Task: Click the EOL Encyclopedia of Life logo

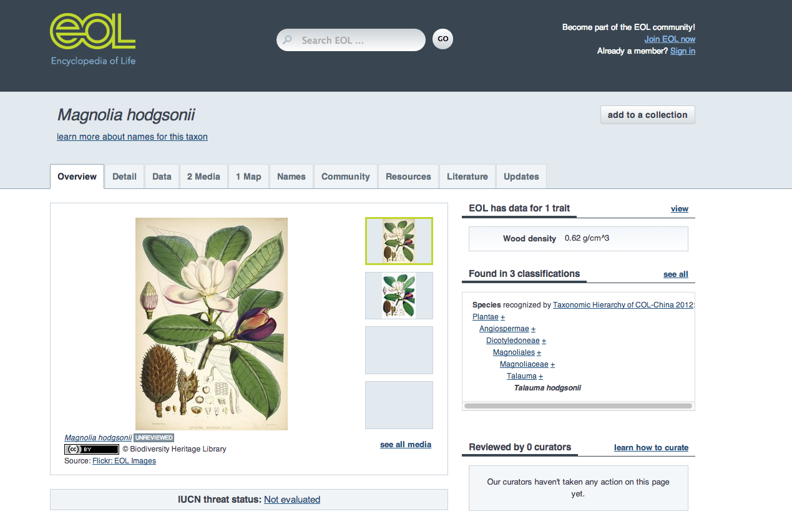Action: click(x=92, y=39)
